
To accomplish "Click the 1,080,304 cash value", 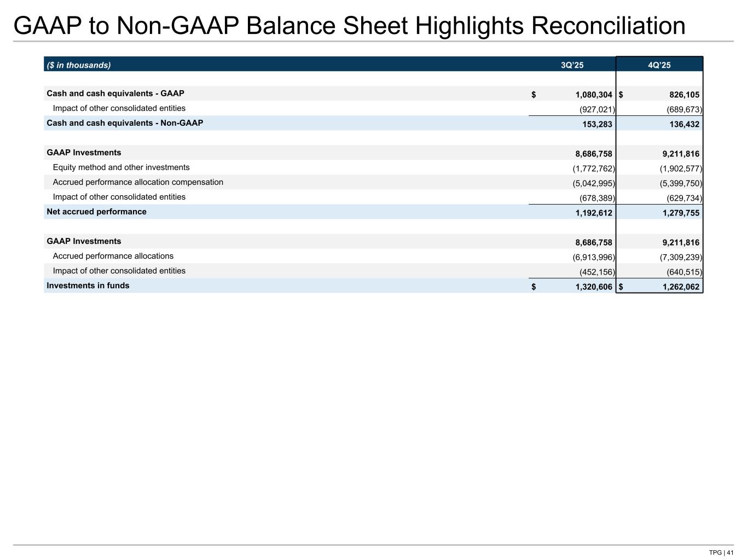I will [593, 95].
